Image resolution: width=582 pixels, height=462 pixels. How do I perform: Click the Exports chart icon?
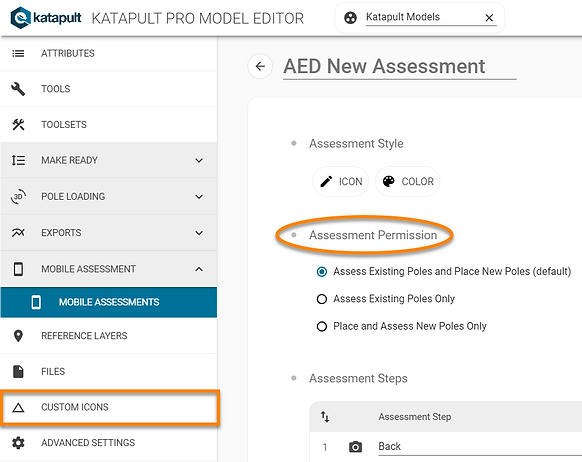point(18,233)
